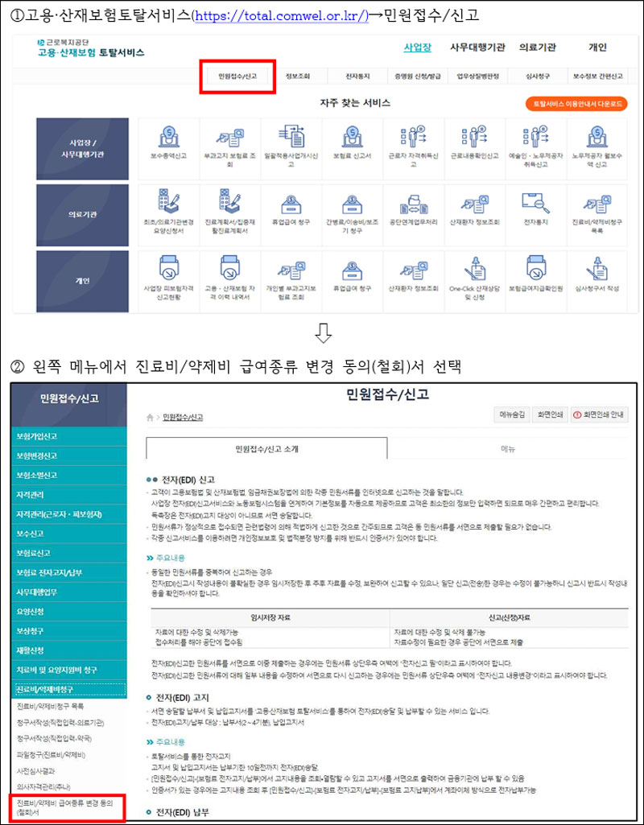Open the 업무상질병판정 menu item
644x825 pixels.
pyautogui.click(x=477, y=76)
